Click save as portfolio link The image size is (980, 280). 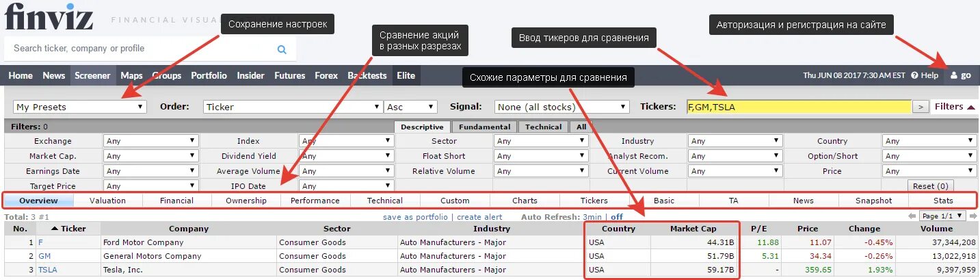(x=415, y=217)
